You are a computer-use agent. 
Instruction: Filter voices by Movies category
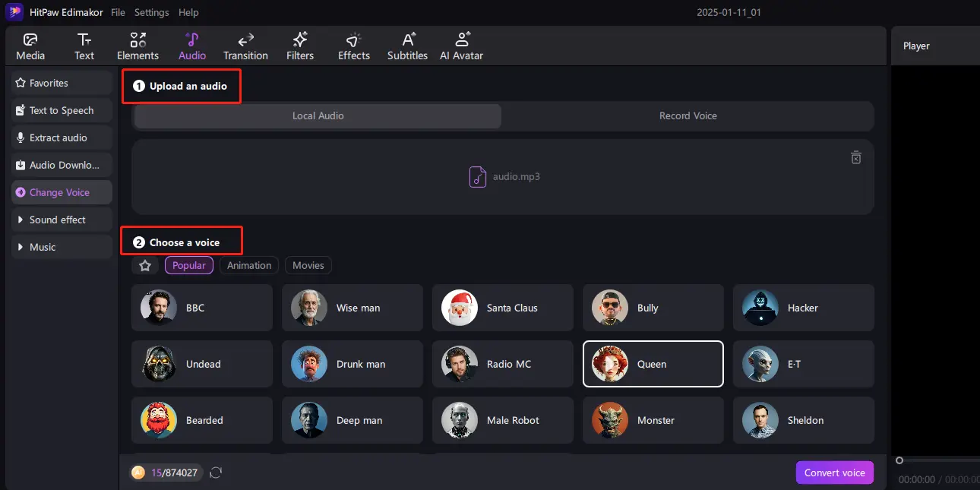click(x=308, y=265)
